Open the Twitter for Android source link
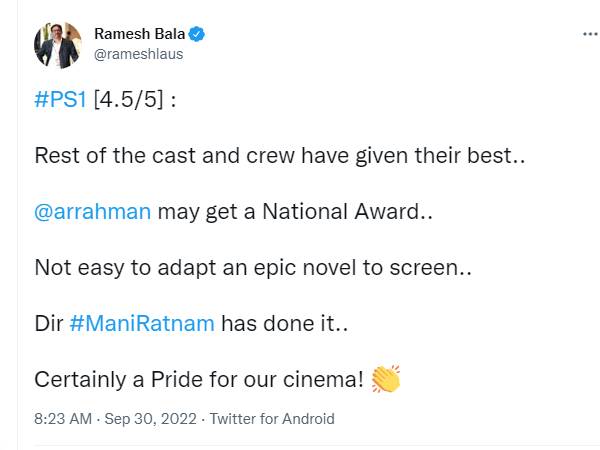This screenshot has height=450, width=600. pos(273,419)
